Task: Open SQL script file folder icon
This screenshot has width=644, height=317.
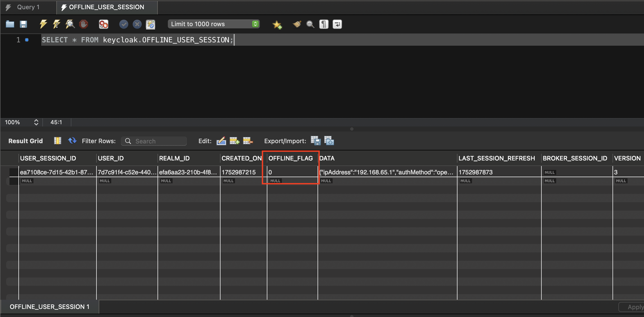Action: (x=10, y=24)
